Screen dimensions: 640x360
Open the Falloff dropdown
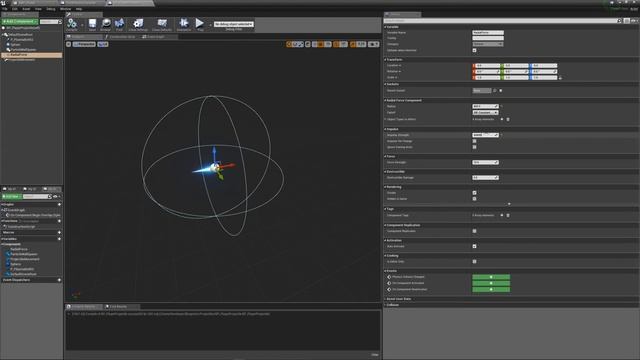[485, 112]
